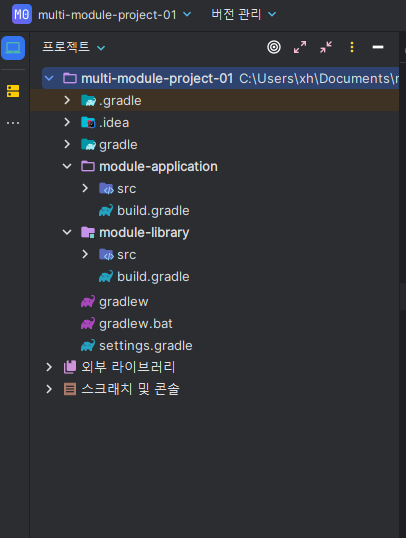Collapse the multi-module-project-01 root node
The width and height of the screenshot is (406, 538).
point(49,78)
